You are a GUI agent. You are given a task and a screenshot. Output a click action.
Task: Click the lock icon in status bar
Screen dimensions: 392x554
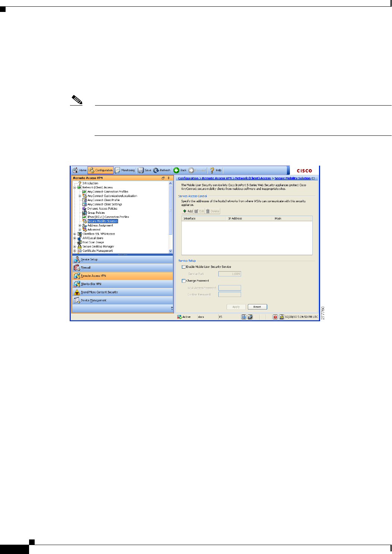(x=282, y=317)
